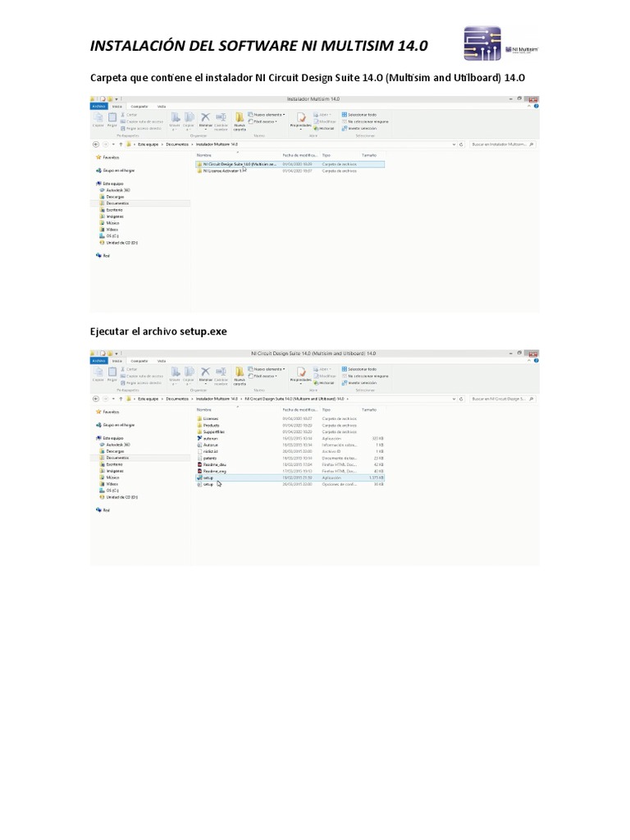Select OS (C:) in Design Suite navigation pane

109,491
